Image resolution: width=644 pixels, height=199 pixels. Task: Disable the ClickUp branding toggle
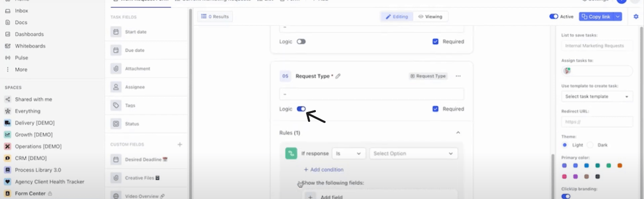click(566, 196)
